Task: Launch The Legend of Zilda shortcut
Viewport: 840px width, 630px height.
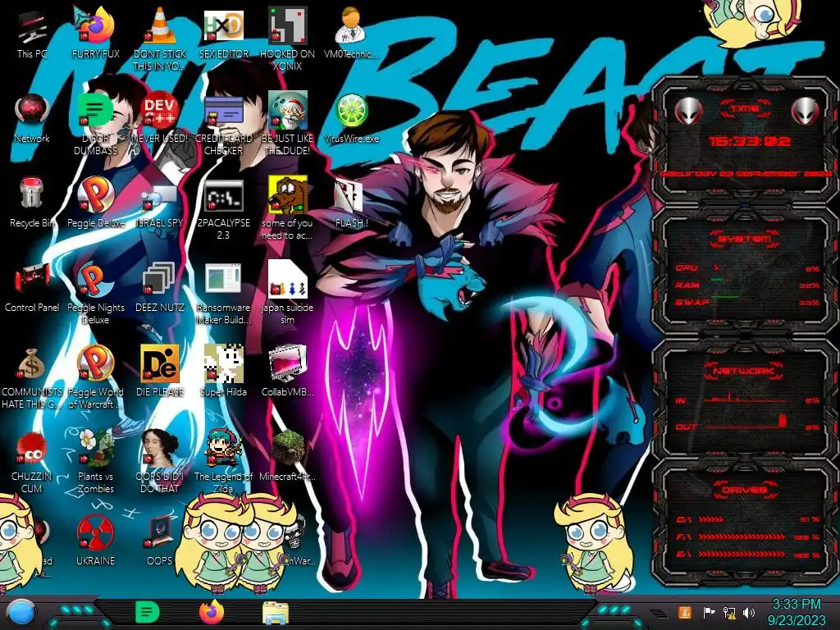Action: coord(223,463)
